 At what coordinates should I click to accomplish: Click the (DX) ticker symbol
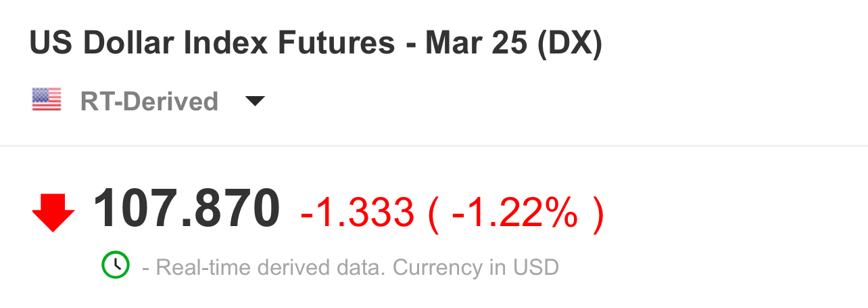[x=569, y=43]
